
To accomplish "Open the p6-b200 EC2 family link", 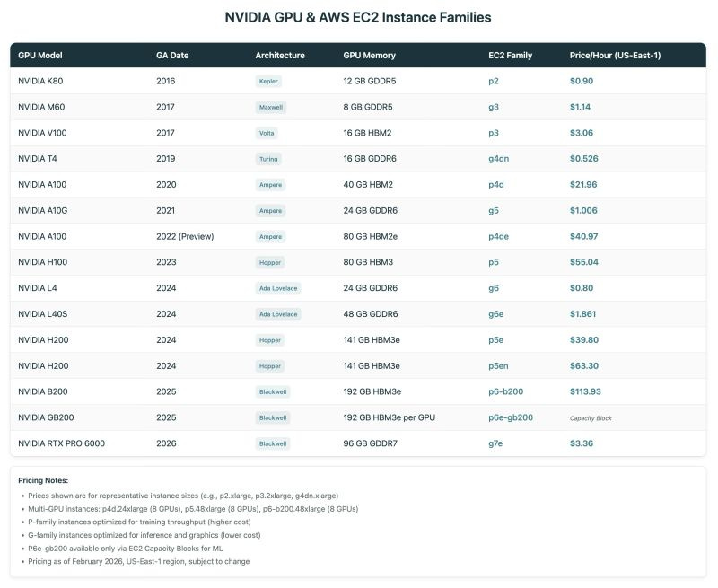I will 505,391.
